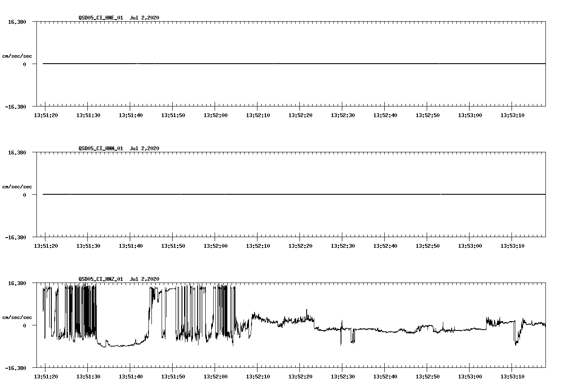
Task: Click the flat trace line in HNE plot
Action: (x=294, y=64)
